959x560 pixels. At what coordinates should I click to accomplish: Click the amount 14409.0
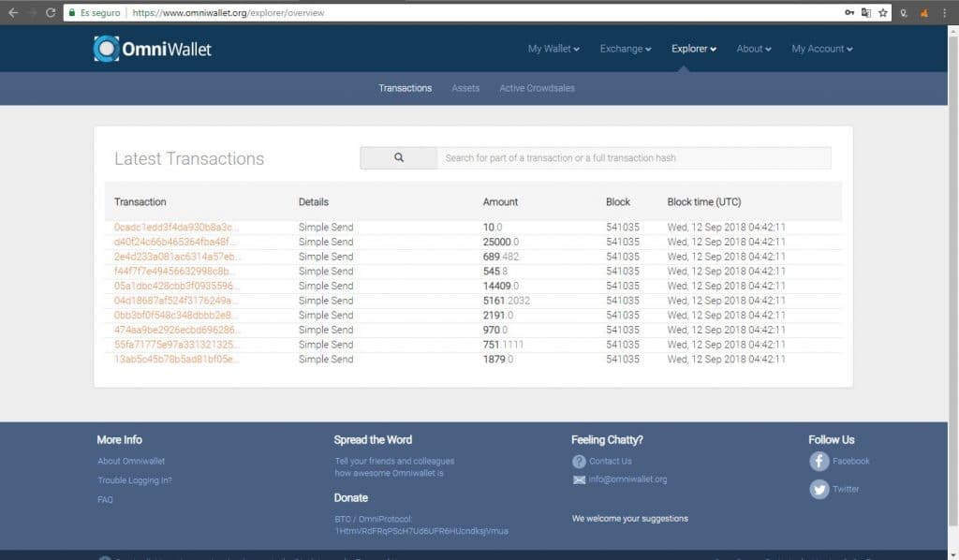pyautogui.click(x=501, y=286)
